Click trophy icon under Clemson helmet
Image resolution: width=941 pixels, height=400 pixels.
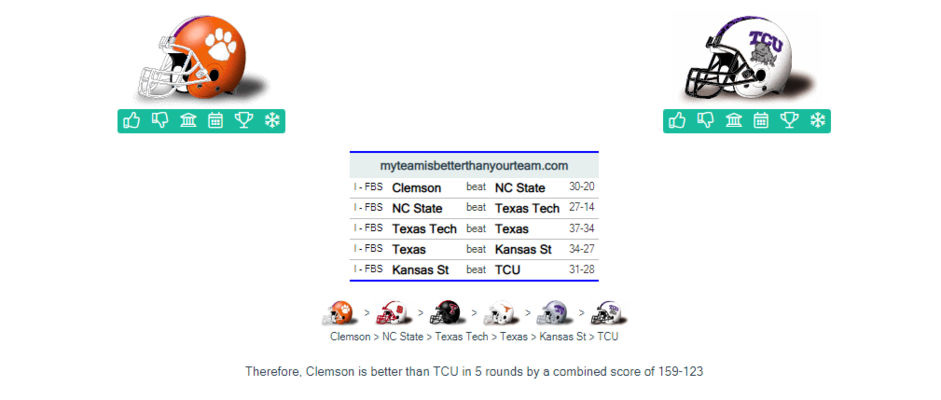[244, 121]
